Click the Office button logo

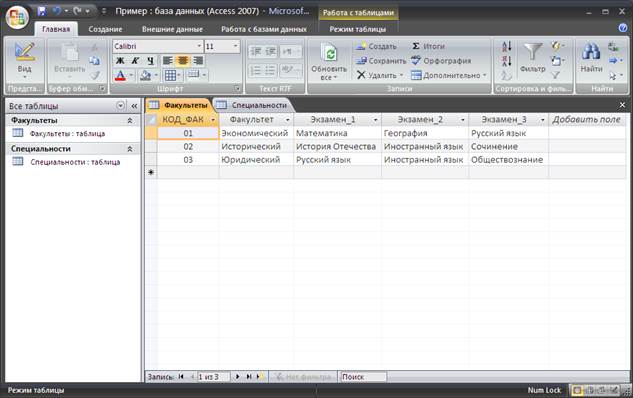tap(17, 17)
